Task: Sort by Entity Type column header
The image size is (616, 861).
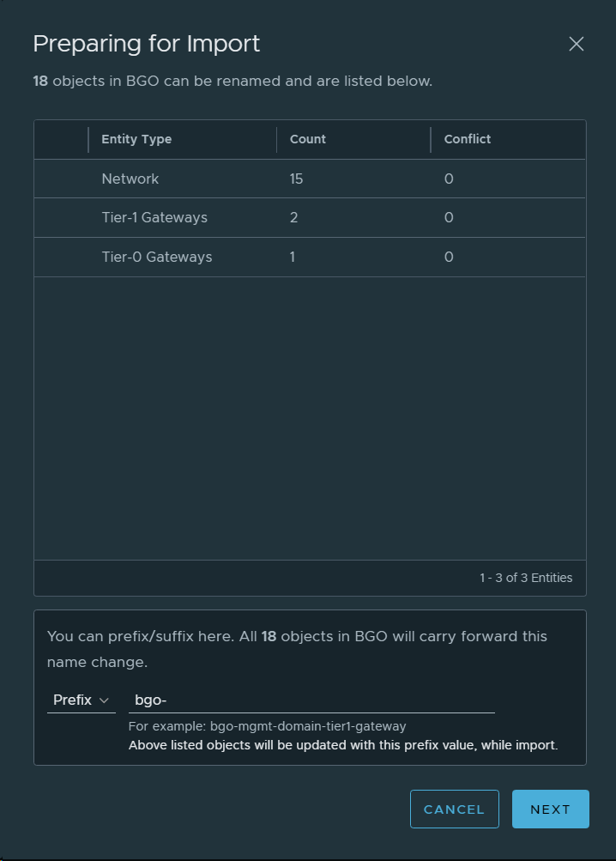Action: (136, 139)
